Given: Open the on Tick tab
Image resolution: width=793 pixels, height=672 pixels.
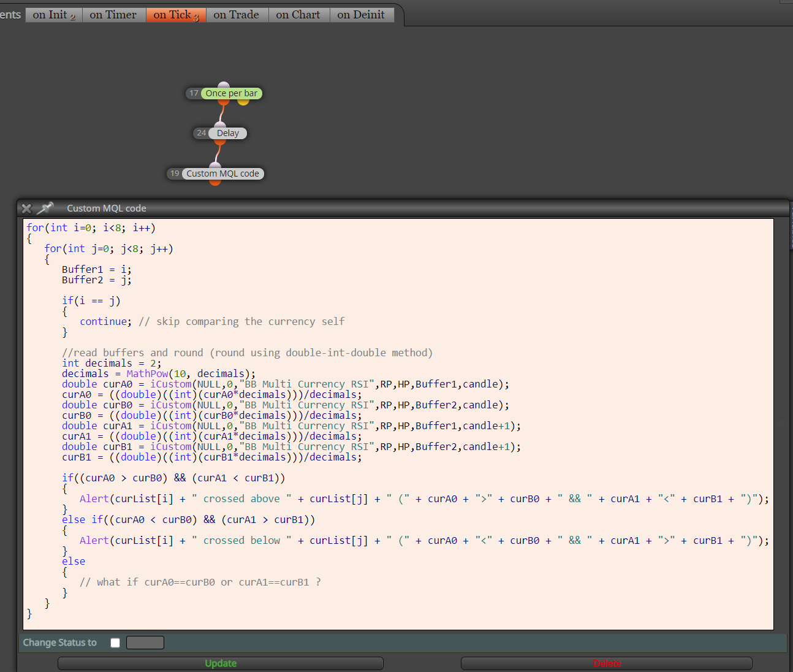Looking at the screenshot, I should (176, 15).
